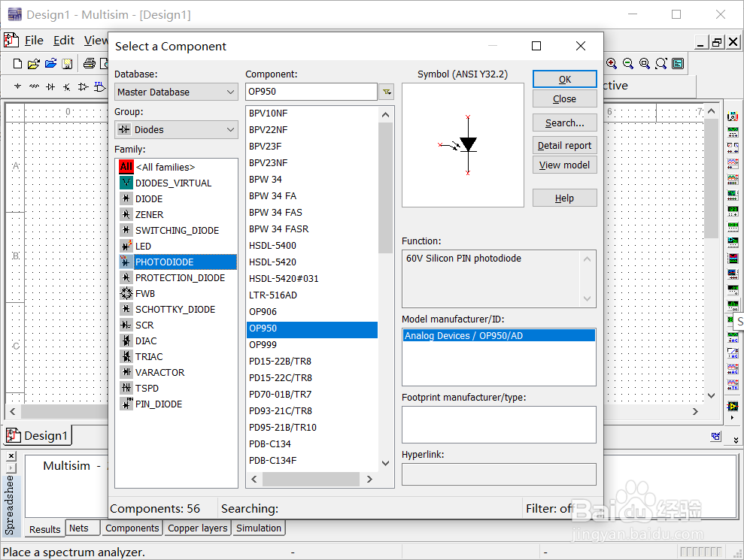Place a ground/source component
Image resolution: width=744 pixels, height=560 pixels.
click(x=17, y=86)
